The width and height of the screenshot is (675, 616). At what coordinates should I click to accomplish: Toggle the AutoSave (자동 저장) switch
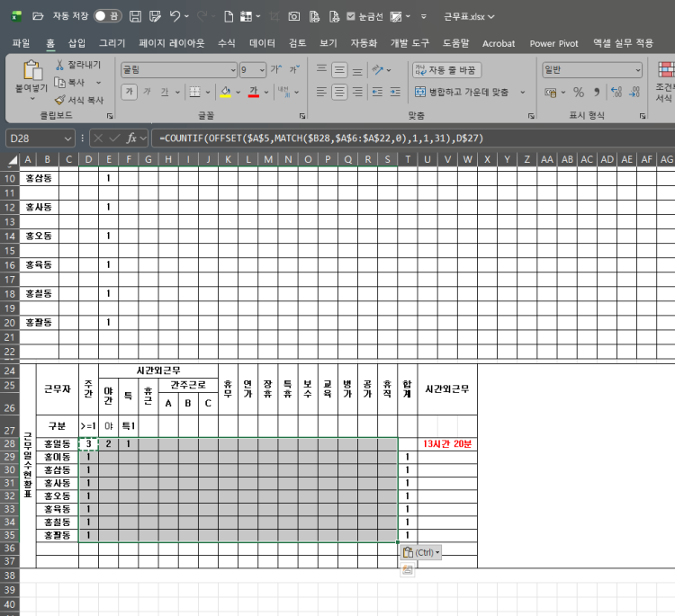point(108,16)
